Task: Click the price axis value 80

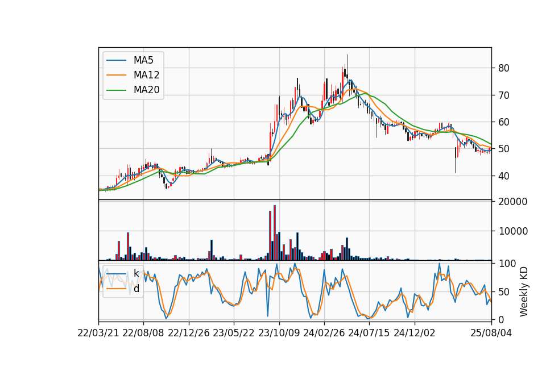Action: pos(504,68)
